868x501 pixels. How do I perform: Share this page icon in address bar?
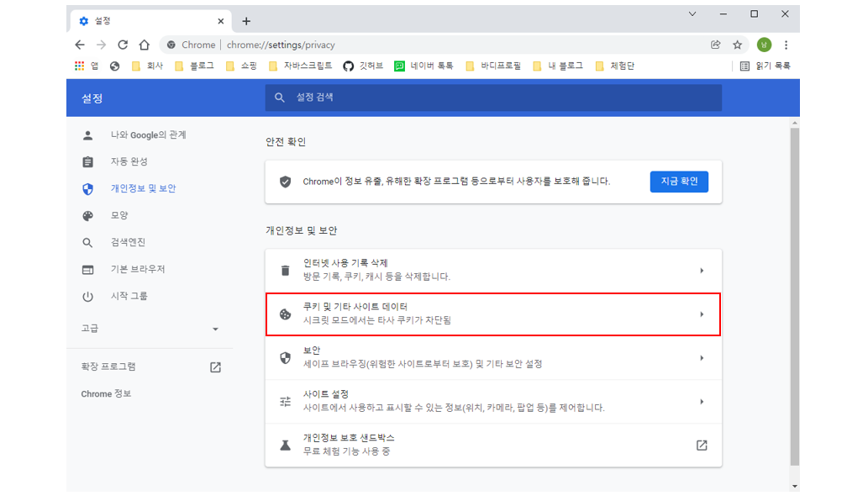click(716, 45)
